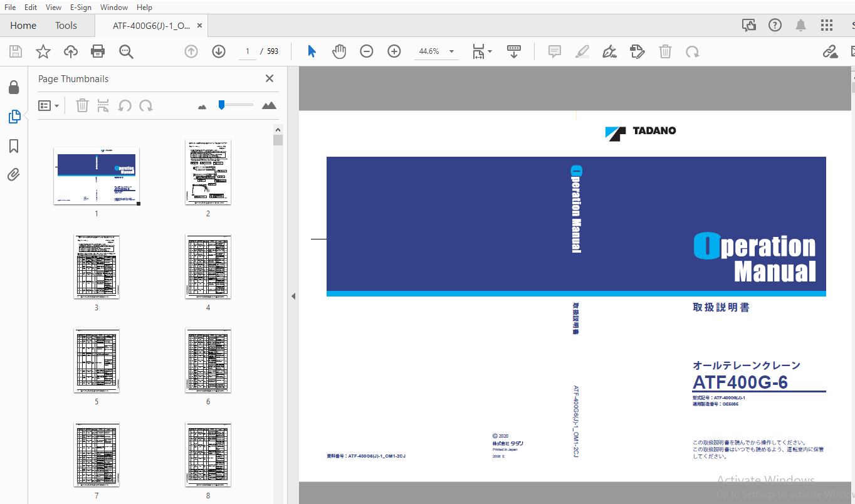Open the apps grid icon

827,25
